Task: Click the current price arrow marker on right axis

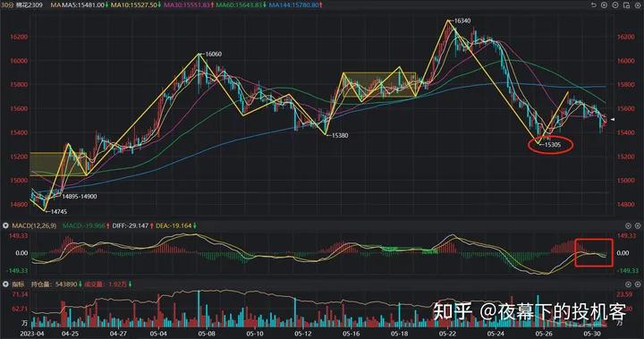Action: pyautogui.click(x=612, y=120)
